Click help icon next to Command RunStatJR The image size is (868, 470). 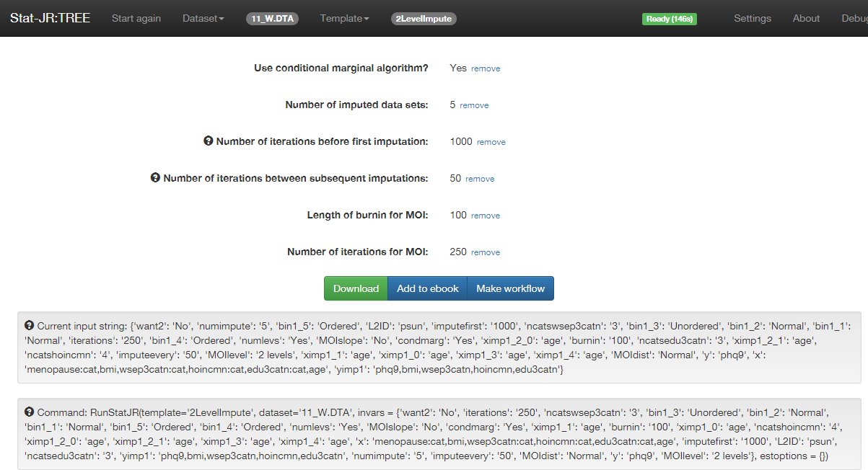coord(30,412)
